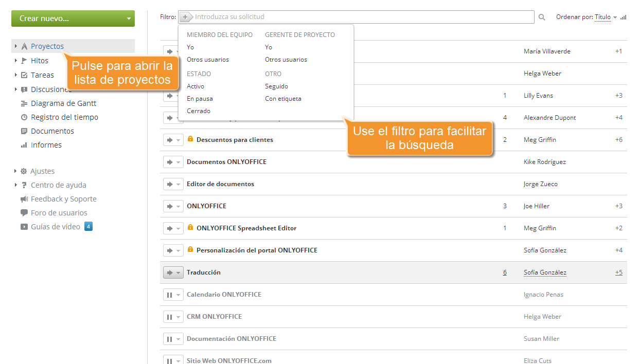Click the Diagrama de Gantt icon
The width and height of the screenshot is (638, 364).
[24, 103]
